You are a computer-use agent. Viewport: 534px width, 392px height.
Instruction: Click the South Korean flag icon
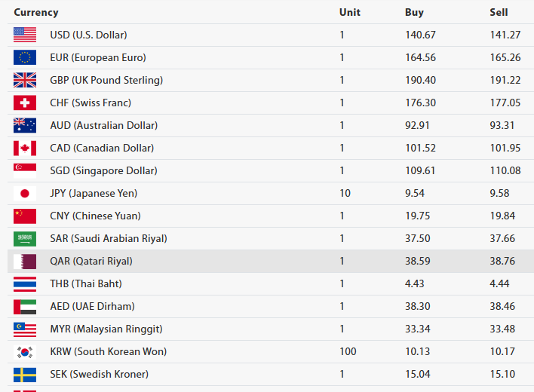[x=24, y=351]
